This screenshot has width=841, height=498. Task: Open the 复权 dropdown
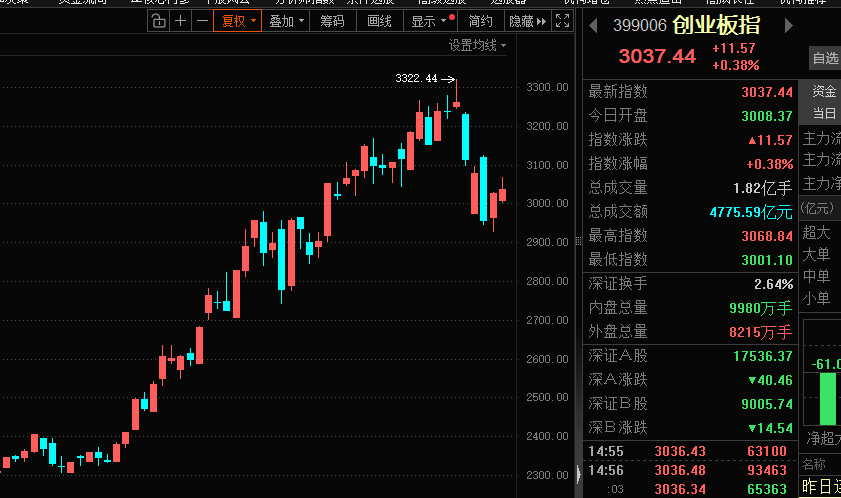tap(239, 20)
